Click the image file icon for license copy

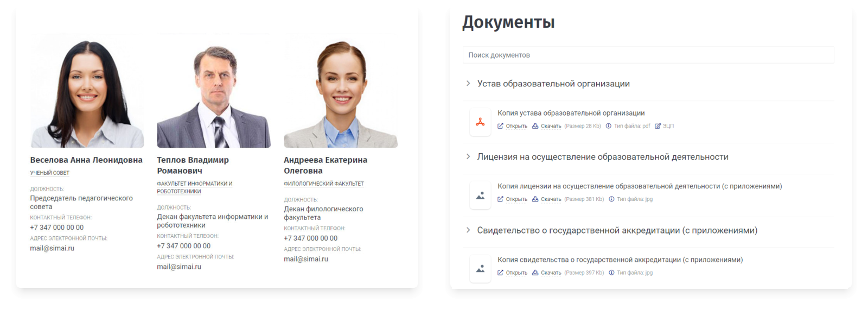click(480, 196)
